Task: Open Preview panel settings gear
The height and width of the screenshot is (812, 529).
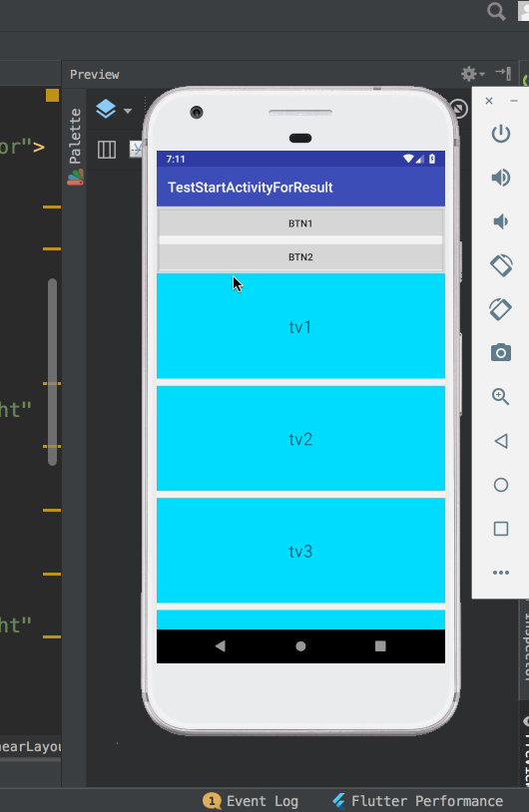Action: [472, 74]
